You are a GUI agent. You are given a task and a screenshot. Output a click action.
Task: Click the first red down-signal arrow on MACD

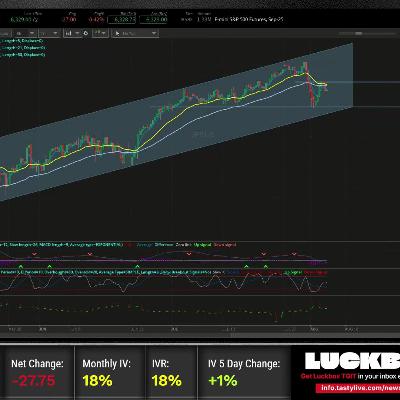click(34, 255)
